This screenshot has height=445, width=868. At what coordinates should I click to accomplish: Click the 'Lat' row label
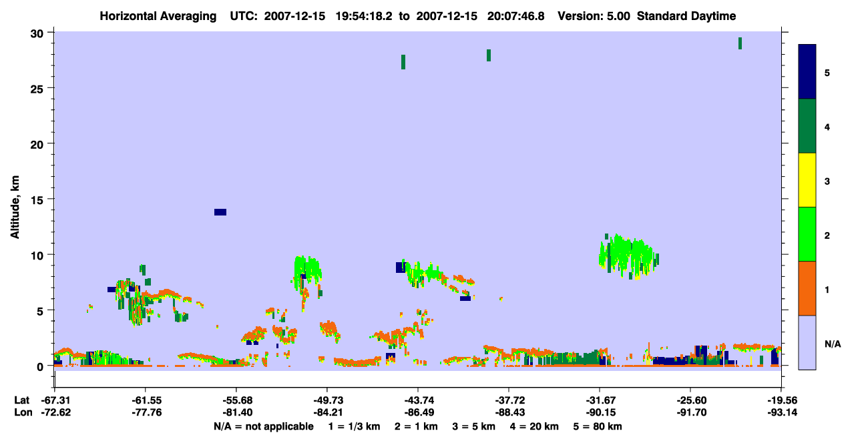21,400
